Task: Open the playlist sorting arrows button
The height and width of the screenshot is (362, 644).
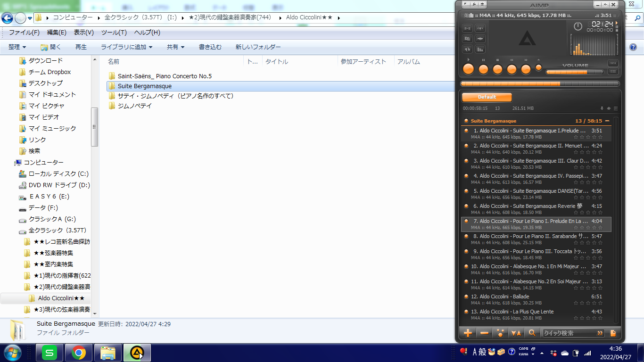Action: (516, 333)
